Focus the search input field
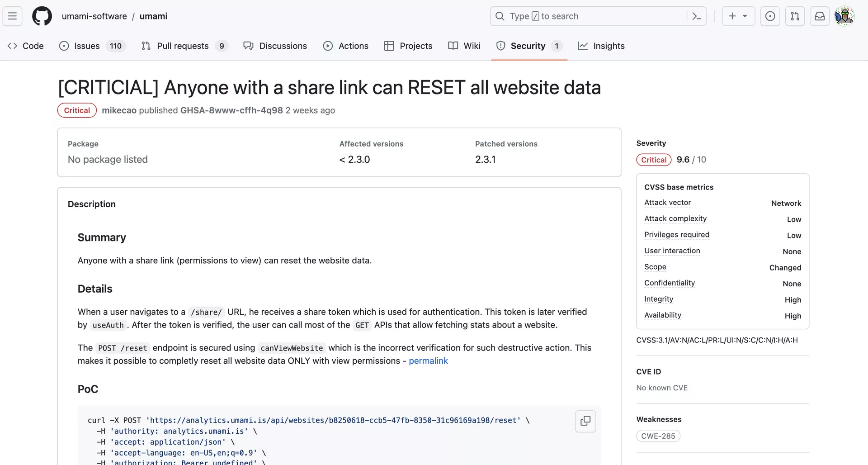Viewport: 868px width, 465px height. tap(588, 16)
